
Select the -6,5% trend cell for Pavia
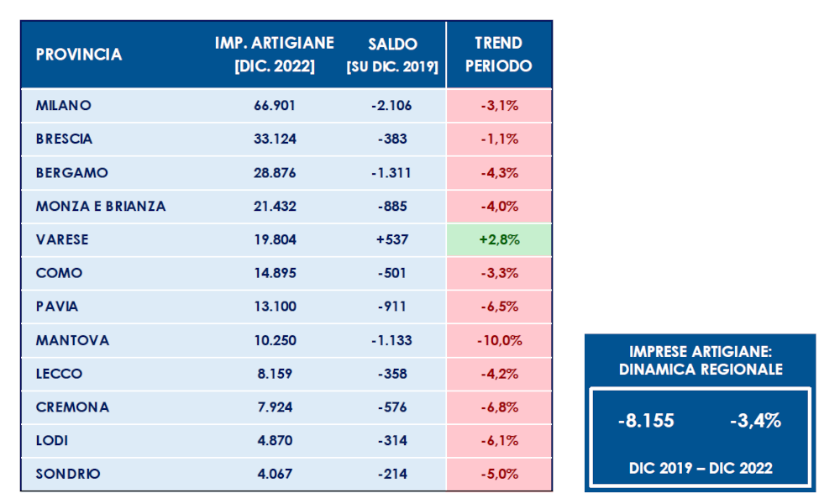point(499,307)
